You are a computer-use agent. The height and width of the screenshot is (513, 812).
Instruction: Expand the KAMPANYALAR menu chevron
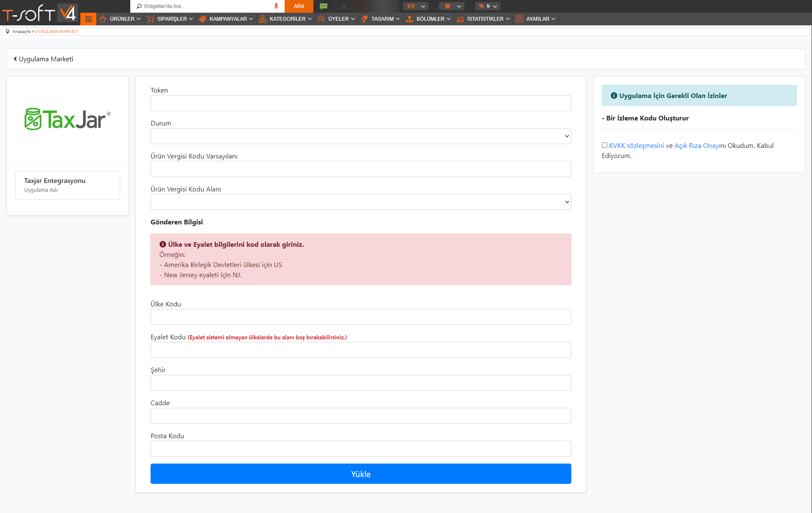251,19
